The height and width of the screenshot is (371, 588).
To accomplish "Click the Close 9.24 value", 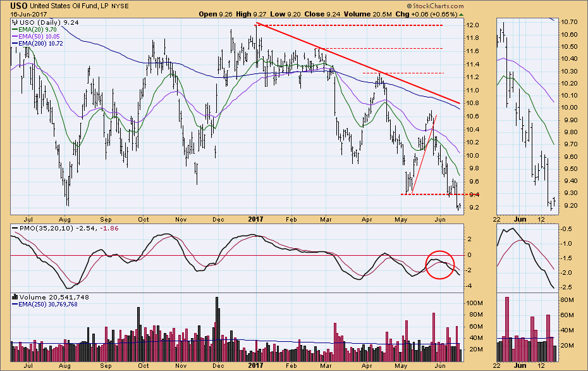I will click(322, 14).
